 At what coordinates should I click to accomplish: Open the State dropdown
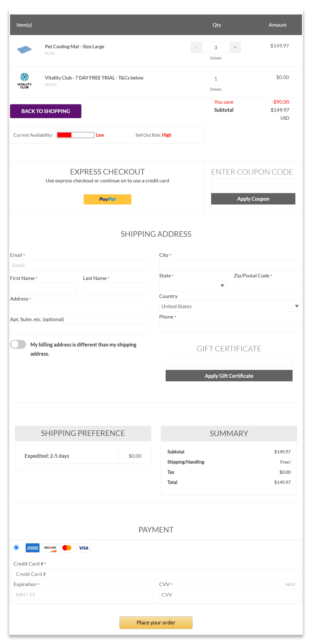pos(193,286)
